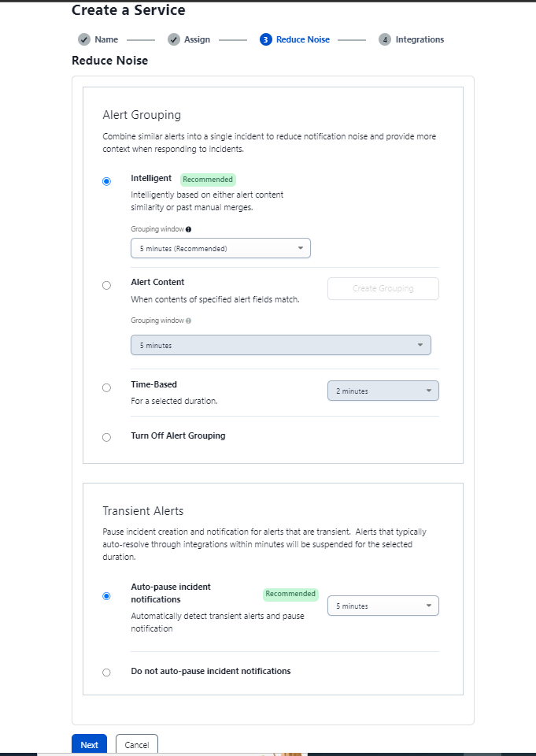The image size is (536, 756).
Task: Select Auto-pause incident notifications option
Action: 107,596
